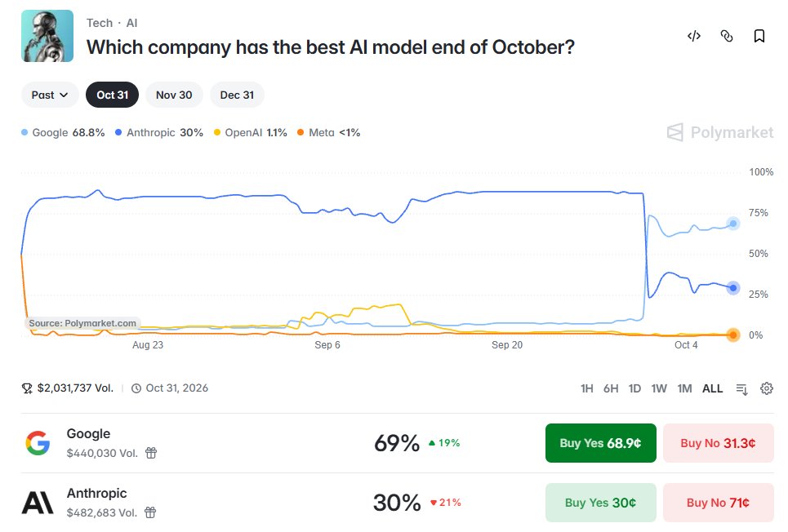
Task: Click the Tech category link
Action: coord(100,23)
